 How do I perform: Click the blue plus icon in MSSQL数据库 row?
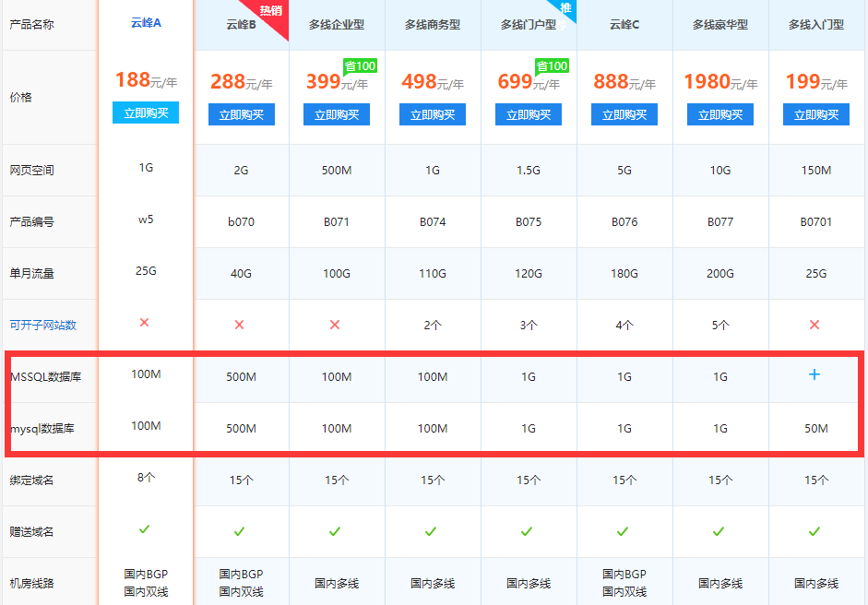tap(815, 374)
